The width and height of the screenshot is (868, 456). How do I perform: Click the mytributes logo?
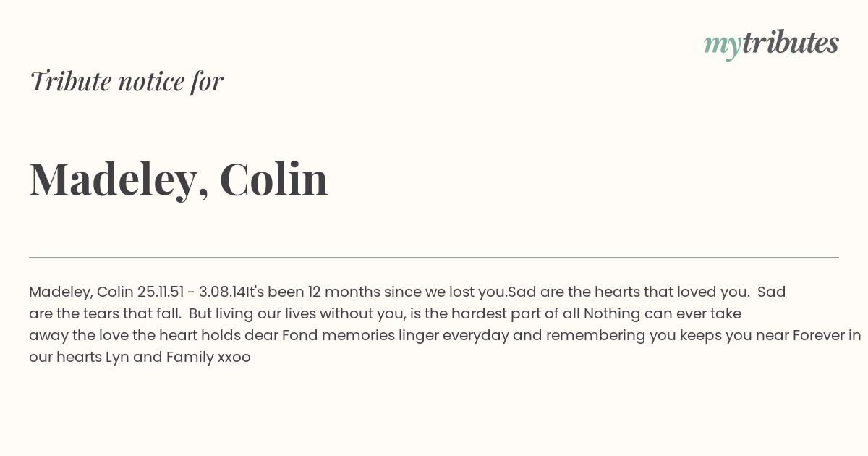pyautogui.click(x=771, y=44)
